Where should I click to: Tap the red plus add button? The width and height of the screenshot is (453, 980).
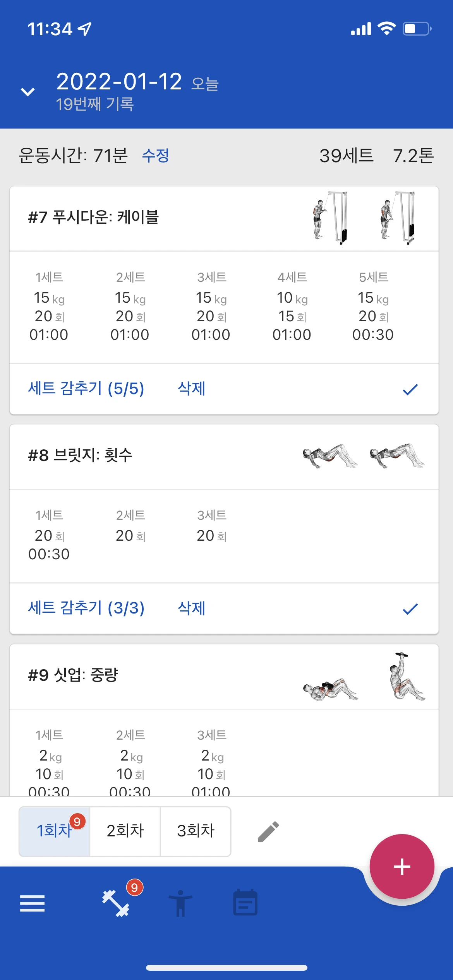pyautogui.click(x=402, y=867)
